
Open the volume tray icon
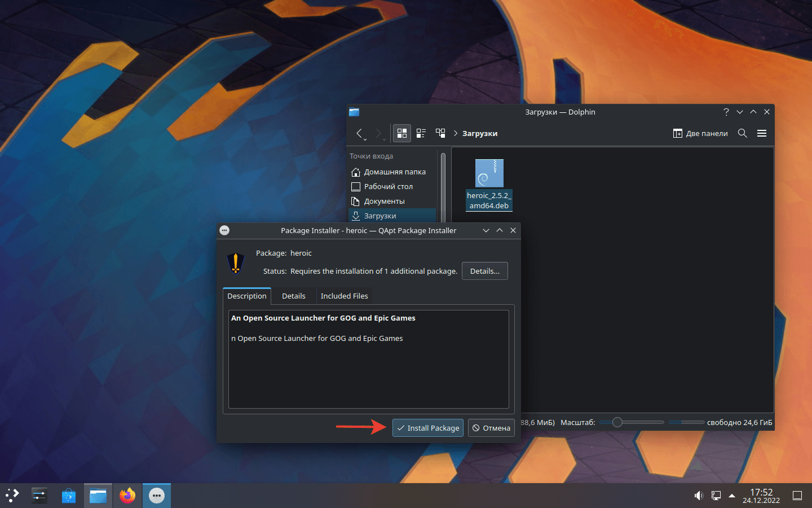[699, 496]
